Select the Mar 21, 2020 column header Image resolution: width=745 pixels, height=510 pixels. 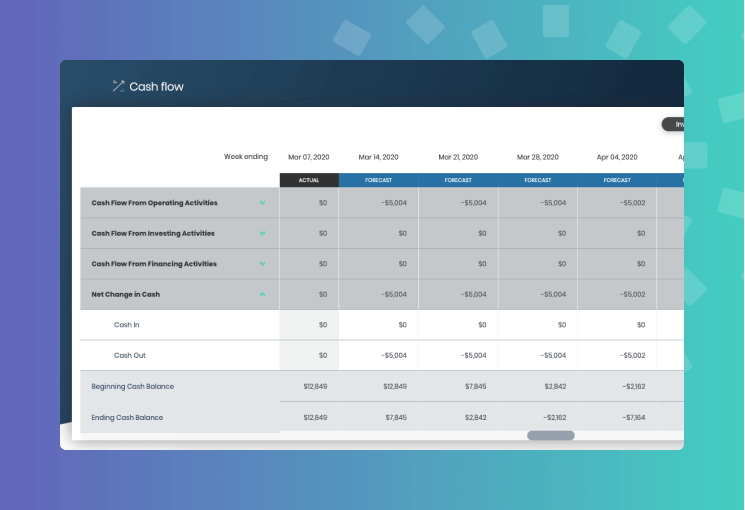coord(458,157)
